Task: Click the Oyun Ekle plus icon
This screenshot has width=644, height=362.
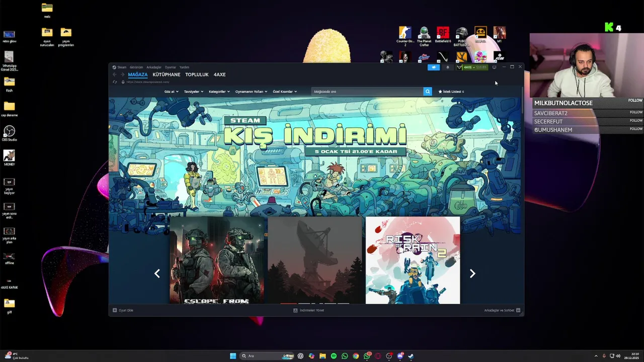Action: coord(115,310)
